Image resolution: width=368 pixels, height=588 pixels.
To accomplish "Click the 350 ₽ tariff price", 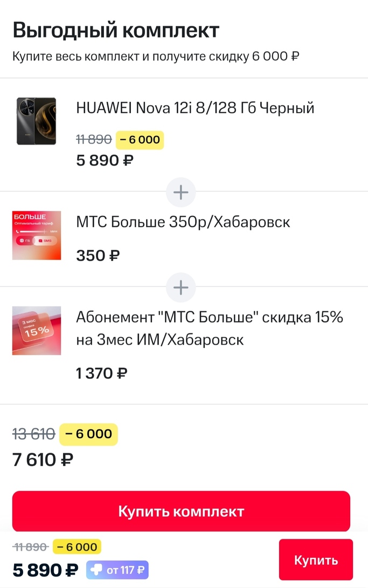I will pyautogui.click(x=98, y=255).
